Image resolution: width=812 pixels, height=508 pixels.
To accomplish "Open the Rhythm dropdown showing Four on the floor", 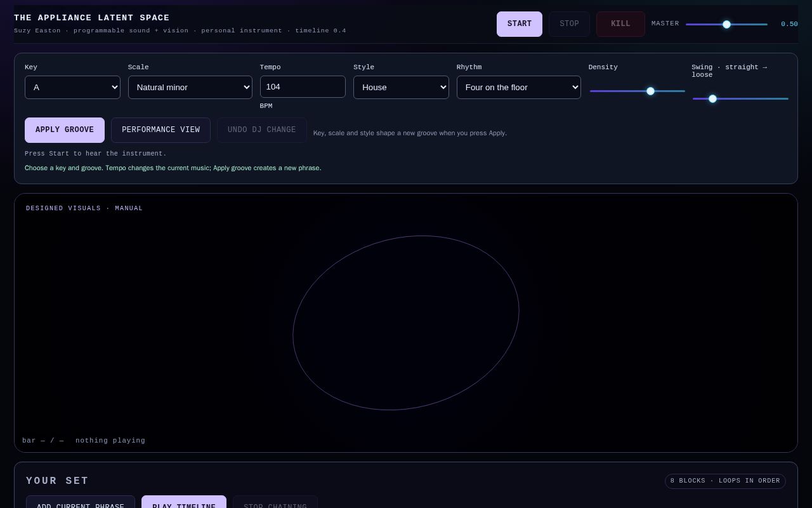I will 519,87.
